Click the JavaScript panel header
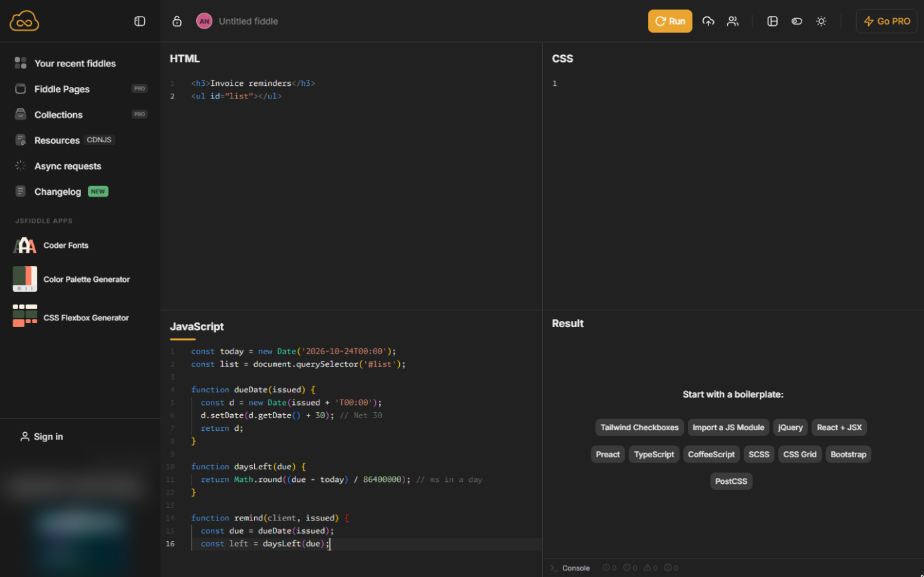This screenshot has width=924, height=577. 196,326
